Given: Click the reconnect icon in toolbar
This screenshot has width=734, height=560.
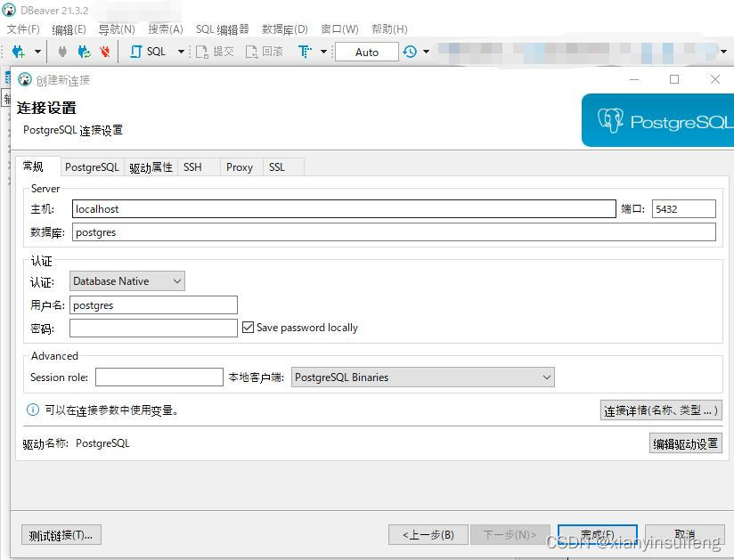Looking at the screenshot, I should (x=85, y=52).
